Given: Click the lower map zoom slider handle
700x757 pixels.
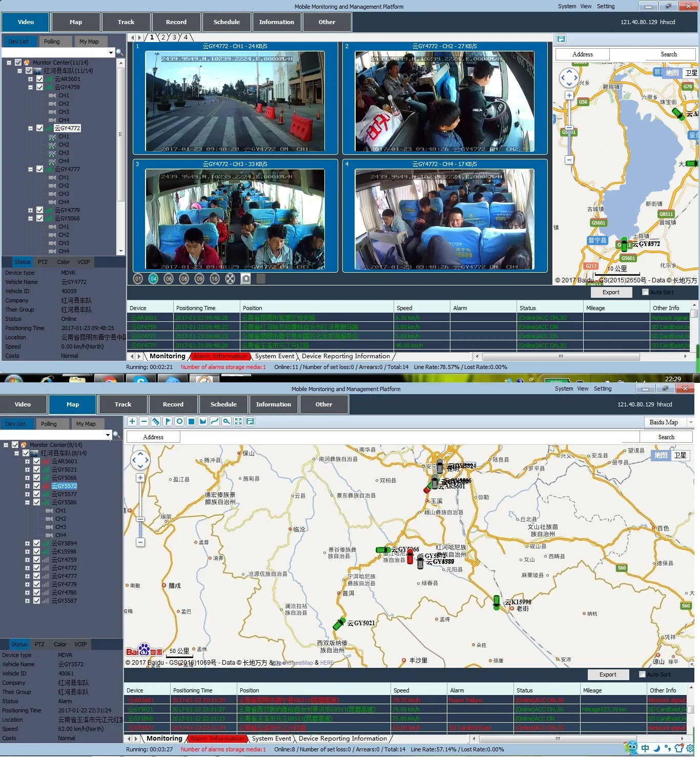Looking at the screenshot, I should click(140, 519).
